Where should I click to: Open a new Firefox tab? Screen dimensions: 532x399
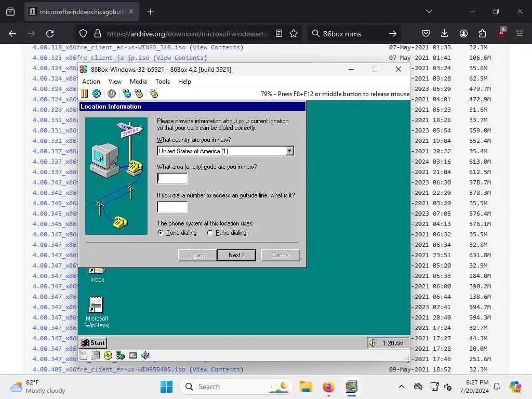(150, 12)
